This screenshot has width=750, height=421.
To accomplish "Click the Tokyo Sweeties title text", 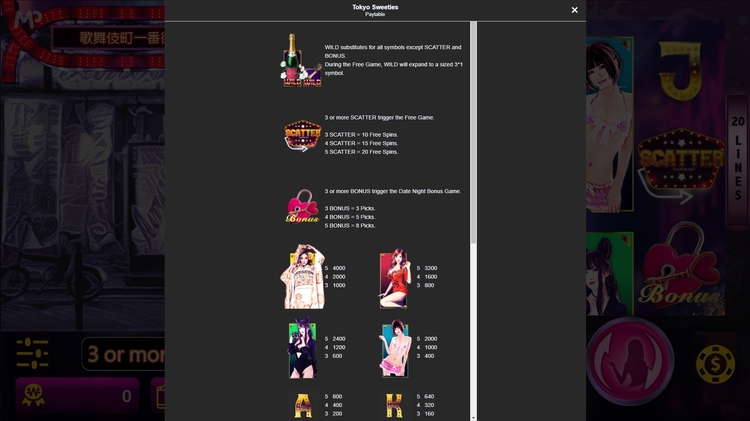I will click(x=375, y=7).
